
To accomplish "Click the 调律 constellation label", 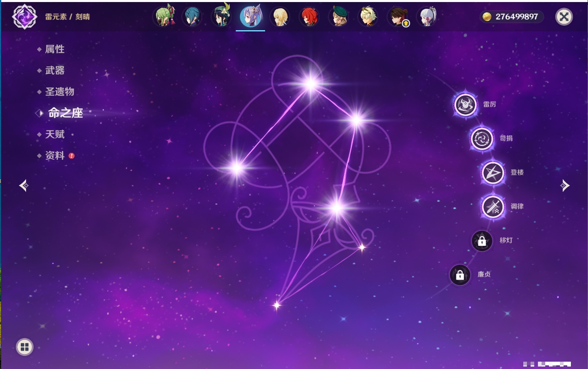I will click(x=517, y=206).
